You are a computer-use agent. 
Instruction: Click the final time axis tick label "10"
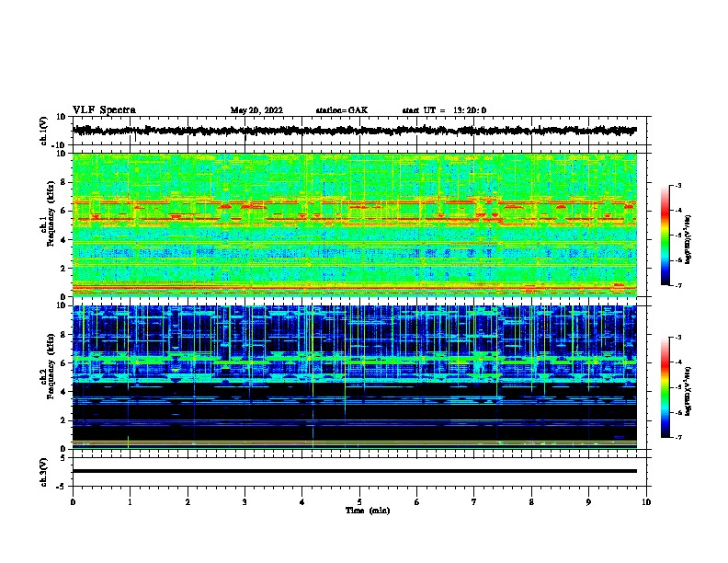(646, 502)
